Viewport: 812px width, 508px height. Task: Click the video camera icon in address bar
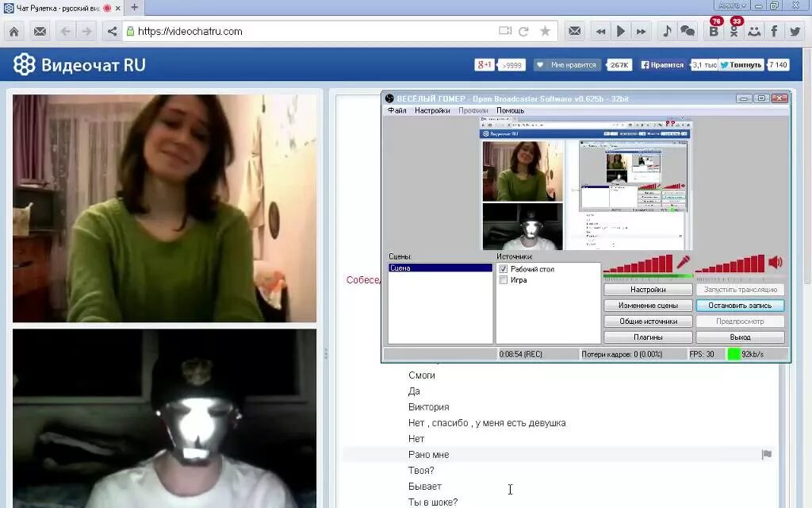[505, 31]
